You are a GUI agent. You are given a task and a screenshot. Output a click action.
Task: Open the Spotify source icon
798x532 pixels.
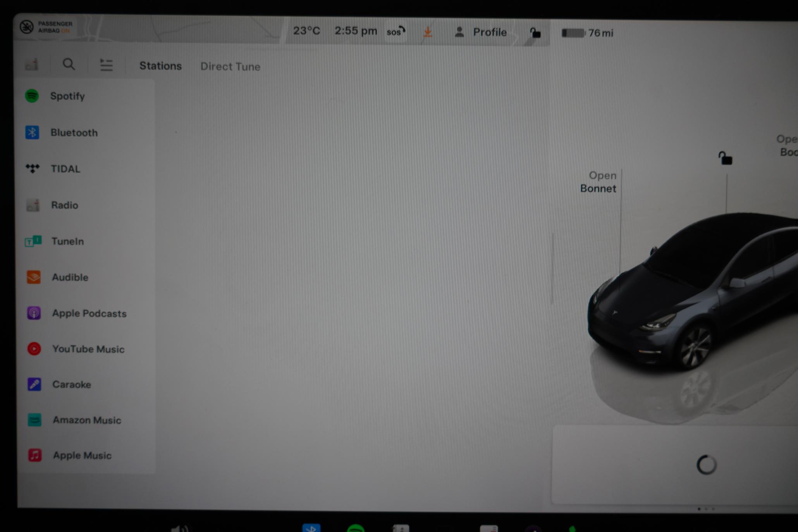point(32,96)
